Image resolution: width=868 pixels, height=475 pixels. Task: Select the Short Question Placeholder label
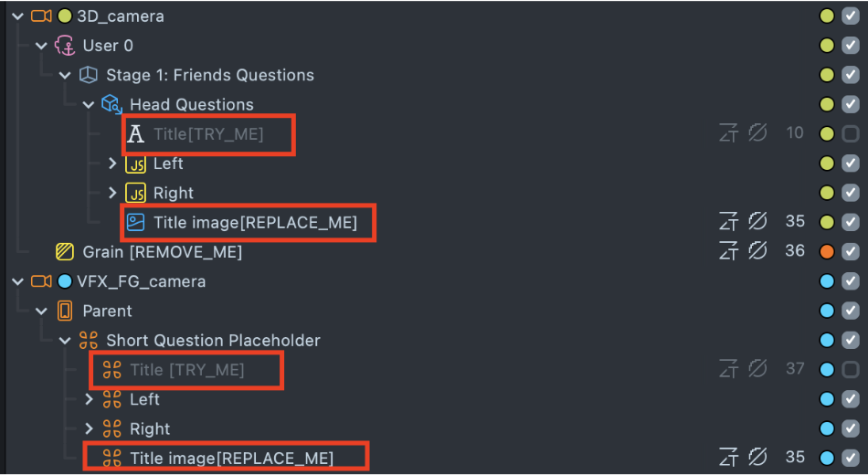213,340
